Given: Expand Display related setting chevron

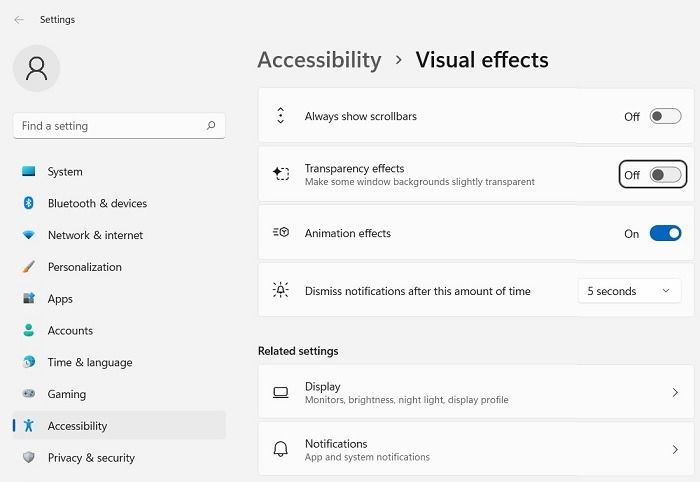Looking at the screenshot, I should tap(675, 392).
